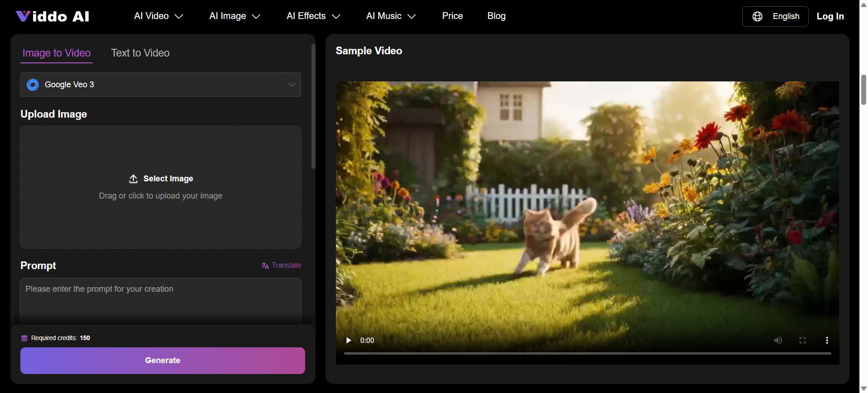
Task: Click the 'Sample Video' heading
Action: pyautogui.click(x=369, y=51)
